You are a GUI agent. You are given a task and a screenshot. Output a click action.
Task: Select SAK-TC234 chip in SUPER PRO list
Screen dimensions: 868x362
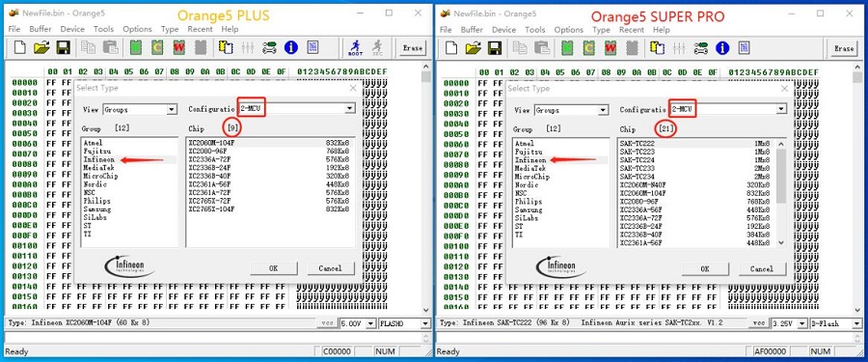(697, 177)
